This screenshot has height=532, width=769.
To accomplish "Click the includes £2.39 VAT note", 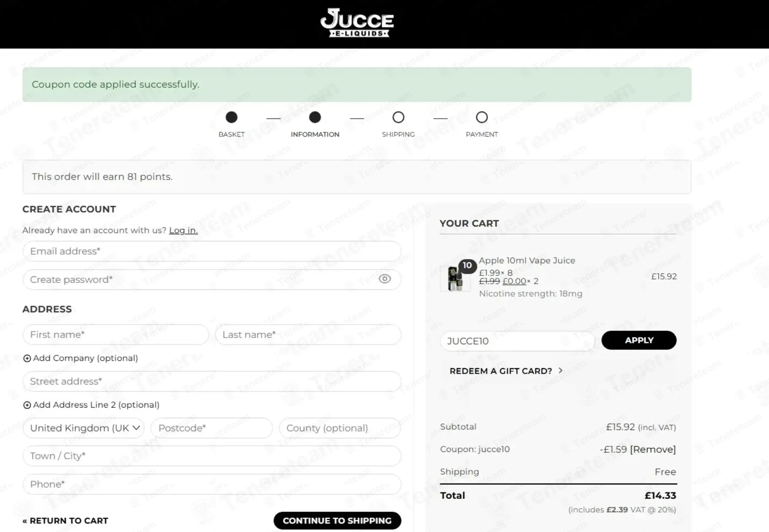I will point(622,510).
